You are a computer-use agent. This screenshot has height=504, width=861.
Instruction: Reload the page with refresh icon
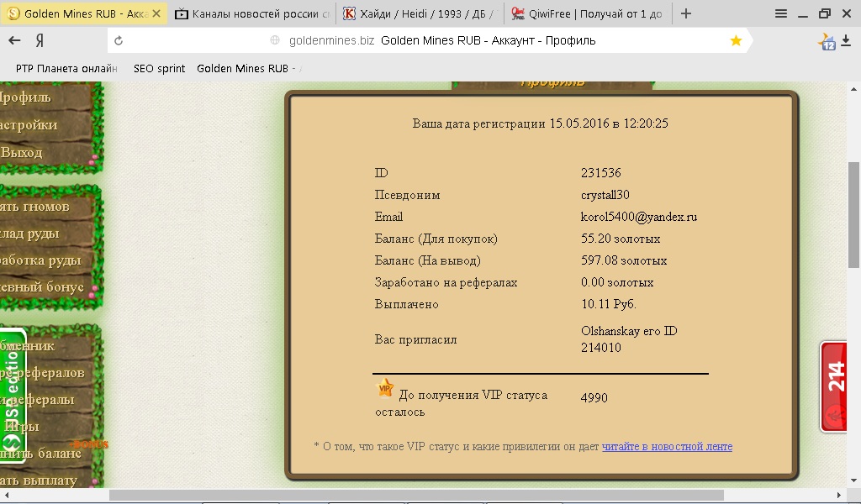coord(119,40)
